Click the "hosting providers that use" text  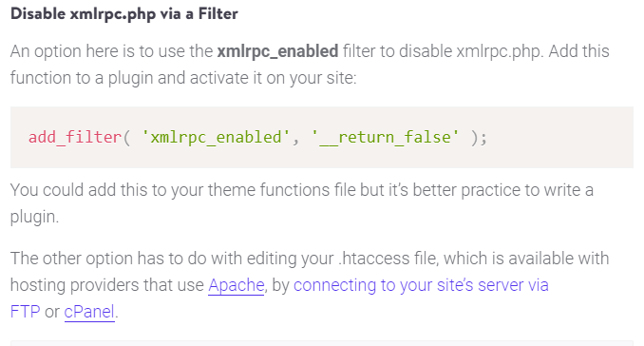[107, 285]
